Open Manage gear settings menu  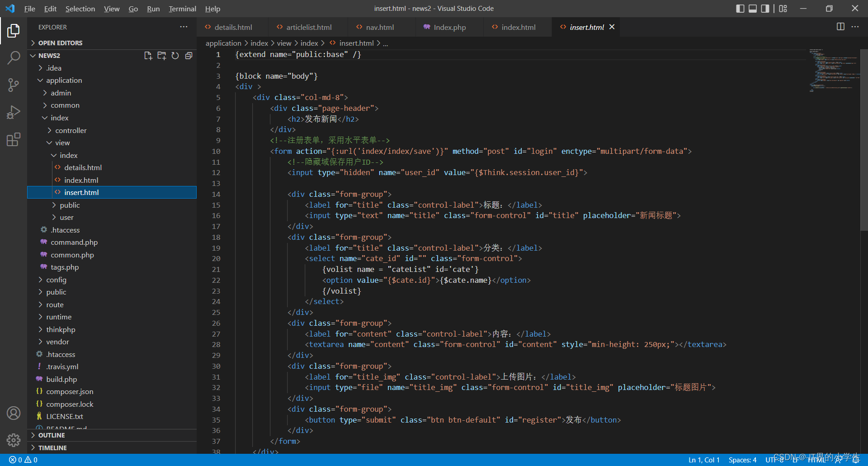(x=14, y=440)
